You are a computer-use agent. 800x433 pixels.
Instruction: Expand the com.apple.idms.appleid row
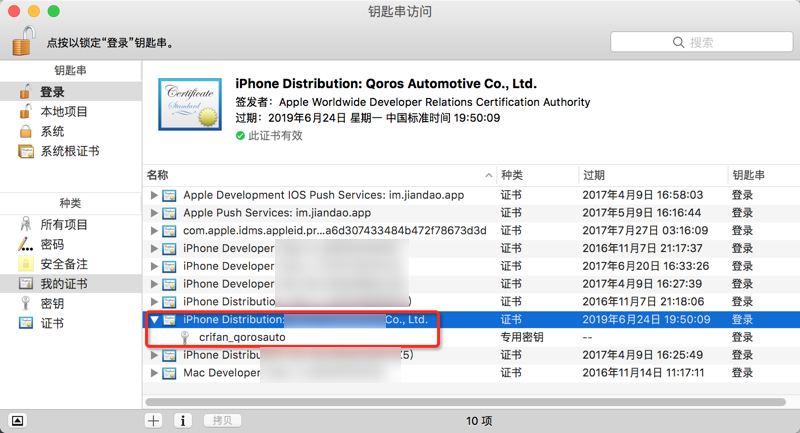coord(154,231)
